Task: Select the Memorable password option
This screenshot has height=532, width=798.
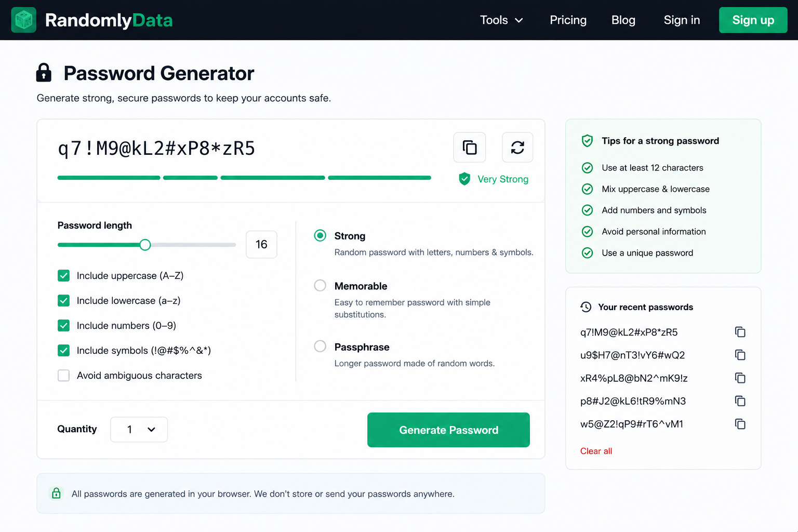Action: pyautogui.click(x=320, y=286)
